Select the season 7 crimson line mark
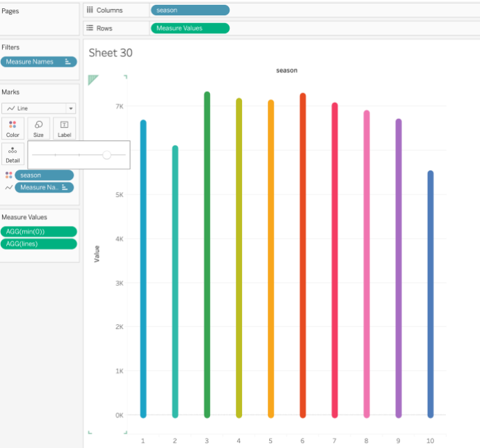Image resolution: width=480 pixels, height=448 pixels. (335, 260)
